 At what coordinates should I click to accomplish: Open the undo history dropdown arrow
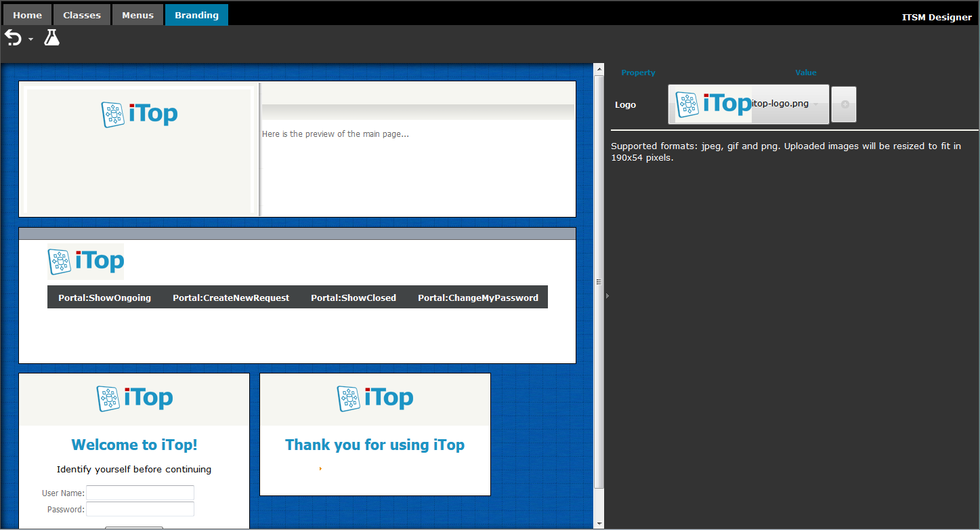click(30, 40)
